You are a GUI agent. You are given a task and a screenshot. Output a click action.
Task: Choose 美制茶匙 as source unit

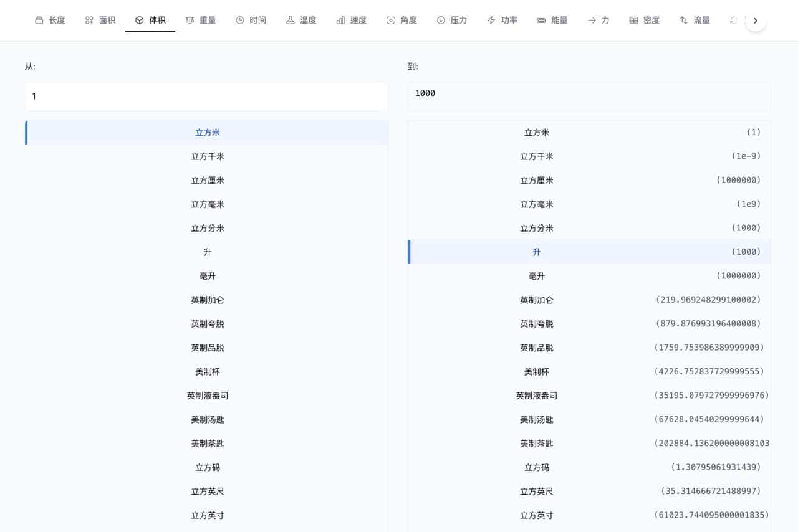tap(206, 444)
